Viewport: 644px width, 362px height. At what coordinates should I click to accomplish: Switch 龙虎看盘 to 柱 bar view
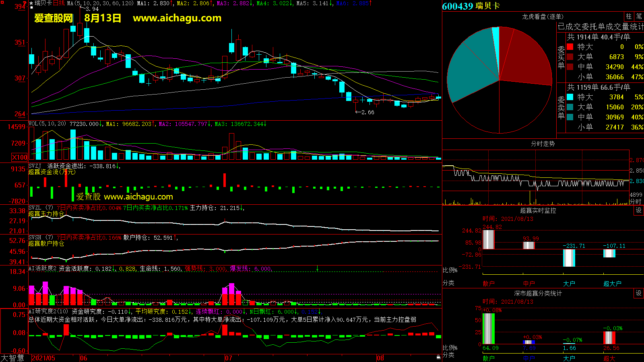coord(629,16)
